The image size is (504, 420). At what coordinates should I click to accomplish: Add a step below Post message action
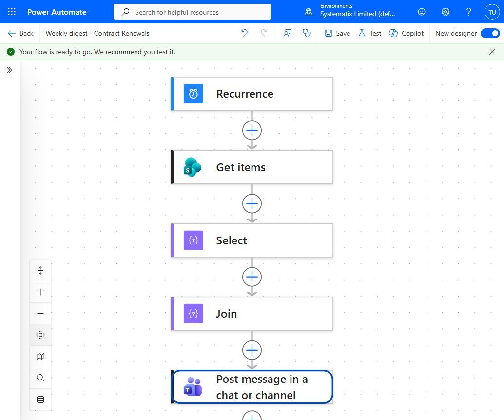click(252, 416)
